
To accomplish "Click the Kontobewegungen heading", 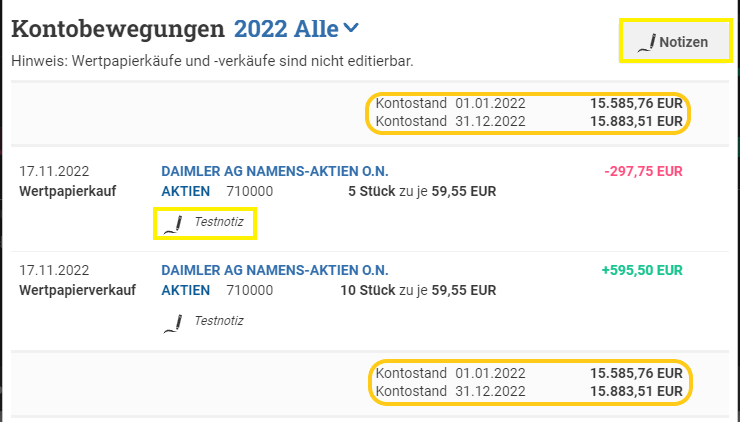I will (x=118, y=29).
